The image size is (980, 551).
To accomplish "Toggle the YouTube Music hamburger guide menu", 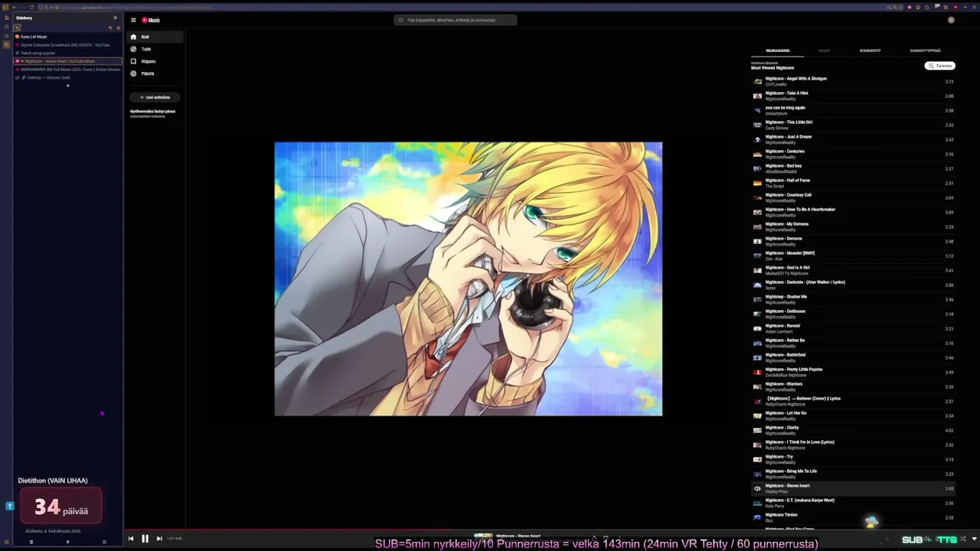I will pyautogui.click(x=133, y=20).
